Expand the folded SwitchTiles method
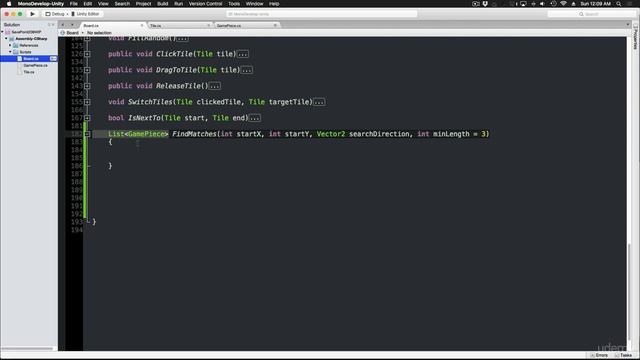 click(87, 102)
